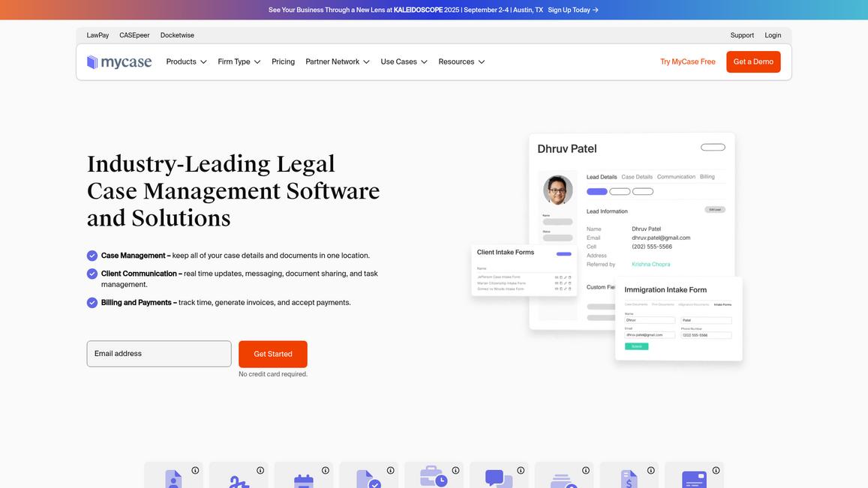Select the Lead Details tab

click(601, 177)
